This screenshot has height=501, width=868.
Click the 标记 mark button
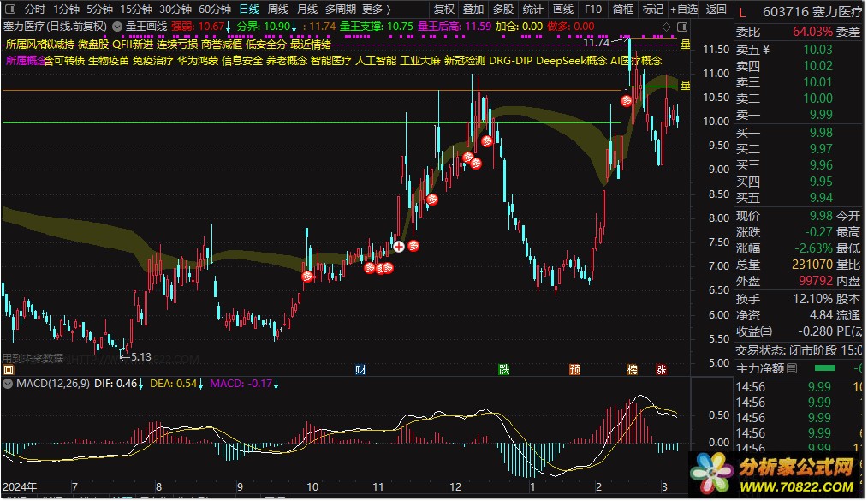(x=652, y=9)
